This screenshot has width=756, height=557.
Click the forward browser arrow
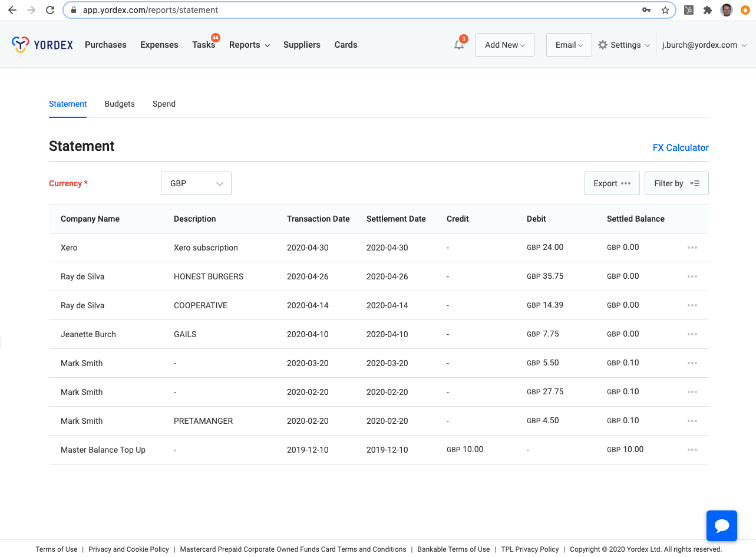pyautogui.click(x=31, y=10)
